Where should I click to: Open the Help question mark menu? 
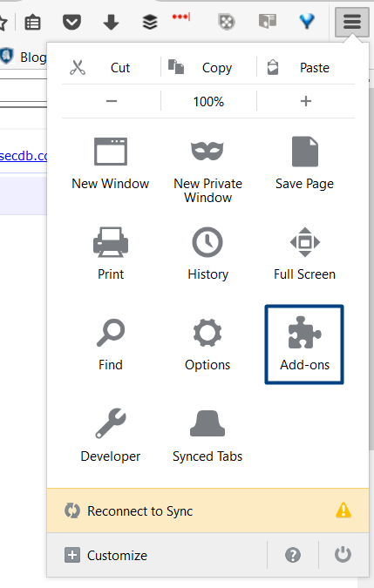click(293, 555)
